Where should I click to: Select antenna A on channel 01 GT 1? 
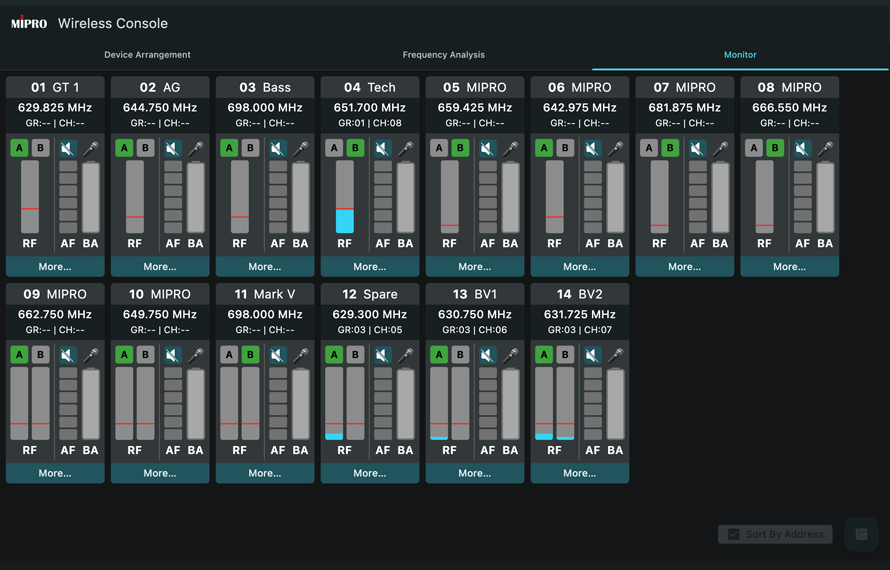click(x=19, y=148)
